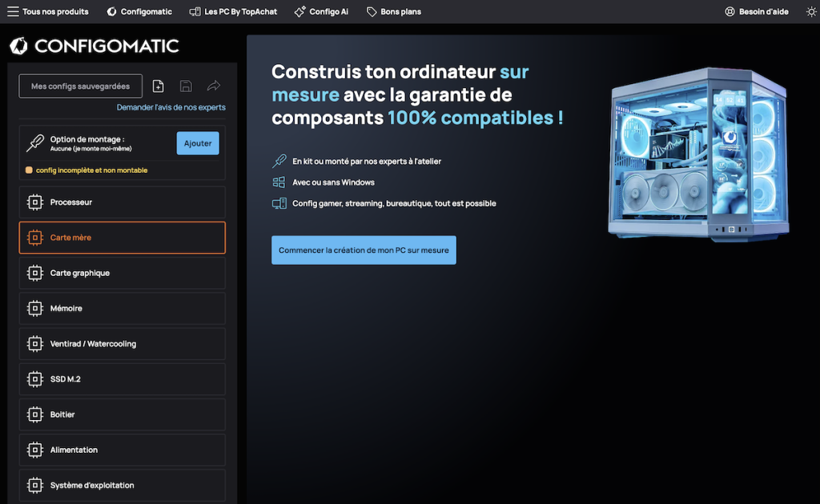
Task: Click the desktop icon beside Config gamer
Action: click(279, 203)
